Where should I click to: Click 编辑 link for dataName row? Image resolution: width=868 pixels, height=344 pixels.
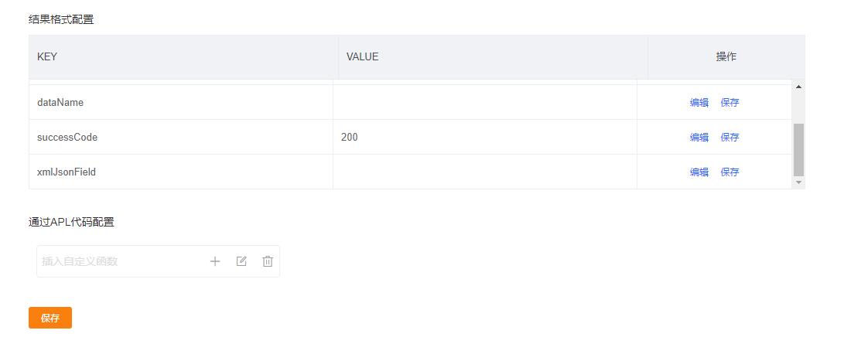pos(699,102)
